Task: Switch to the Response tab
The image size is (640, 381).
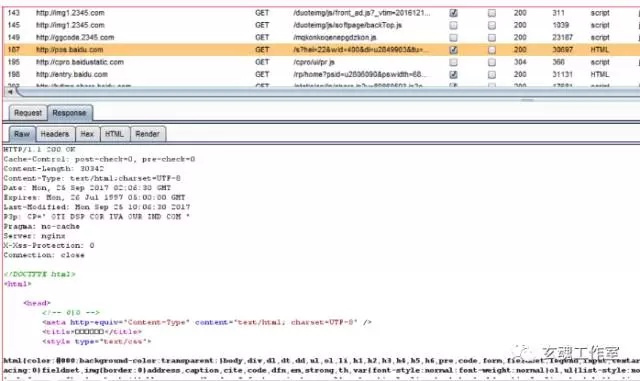Action: click(69, 113)
